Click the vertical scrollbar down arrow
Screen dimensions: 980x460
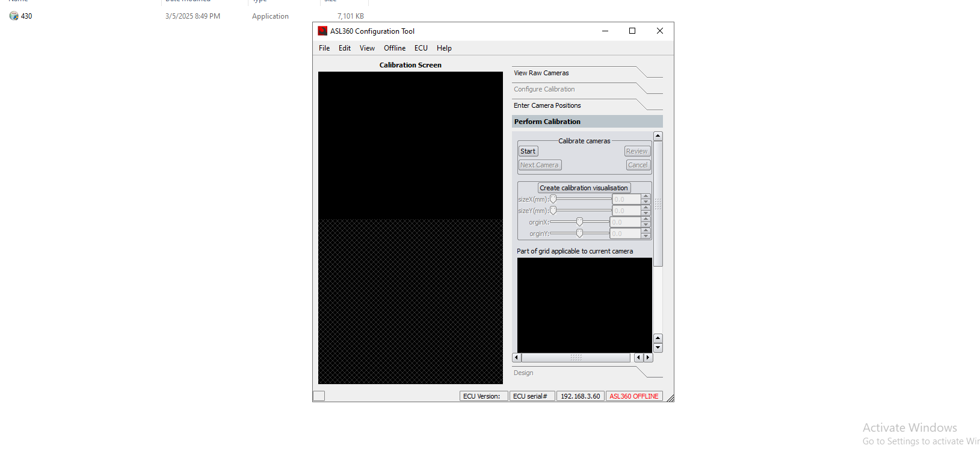pos(658,347)
